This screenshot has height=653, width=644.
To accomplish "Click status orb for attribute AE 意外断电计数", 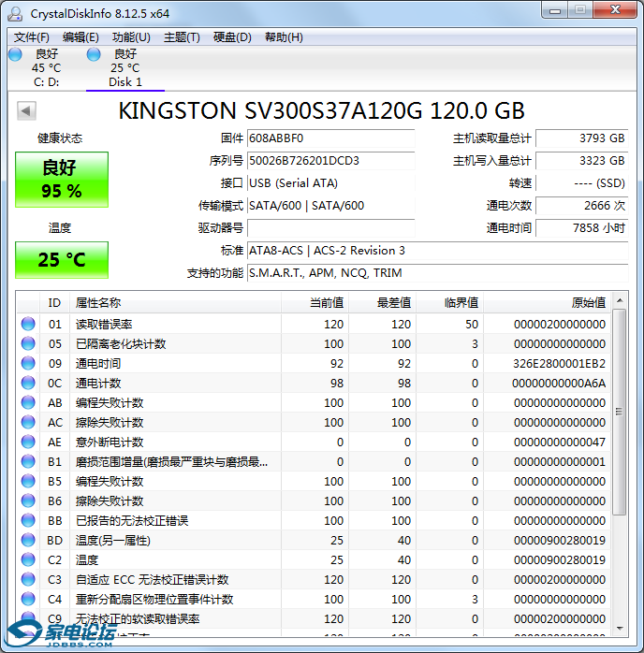I will coord(28,442).
